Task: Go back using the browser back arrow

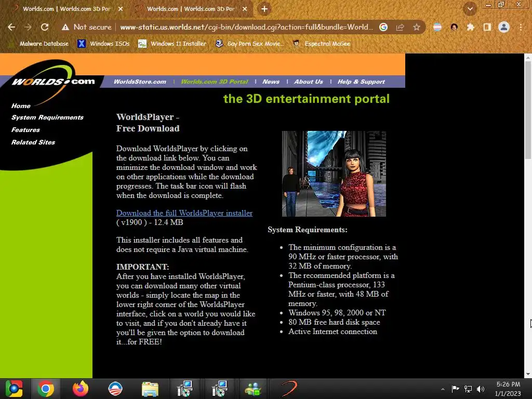Action: coord(11,27)
